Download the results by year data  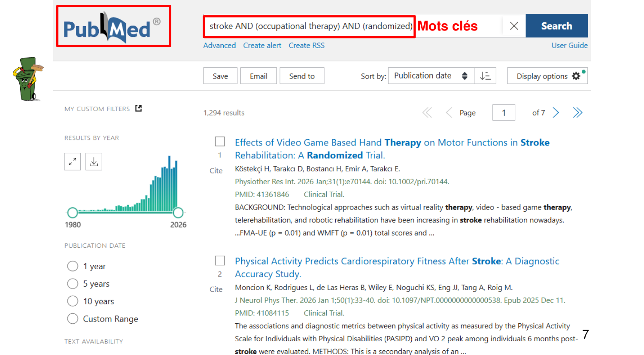[94, 162]
